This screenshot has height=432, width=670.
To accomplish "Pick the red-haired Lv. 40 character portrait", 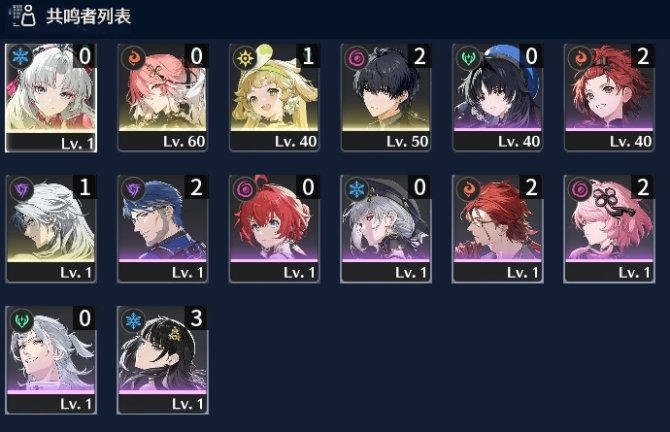I will [x=609, y=88].
